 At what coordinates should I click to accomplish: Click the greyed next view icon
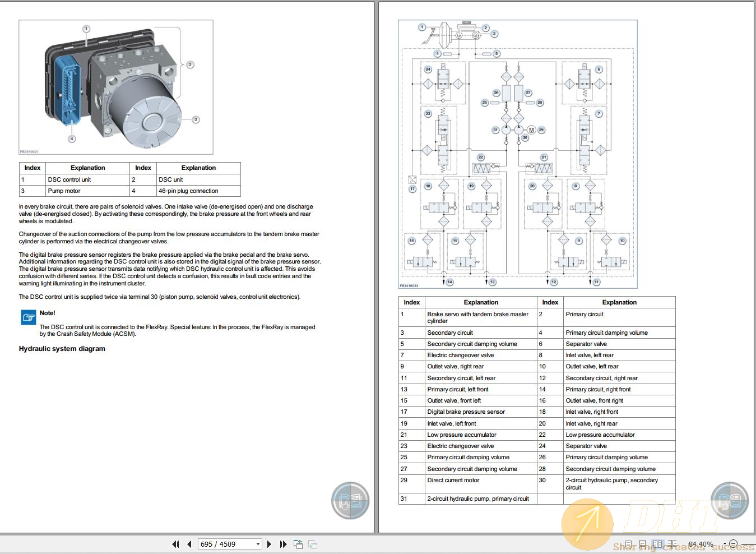(x=313, y=544)
